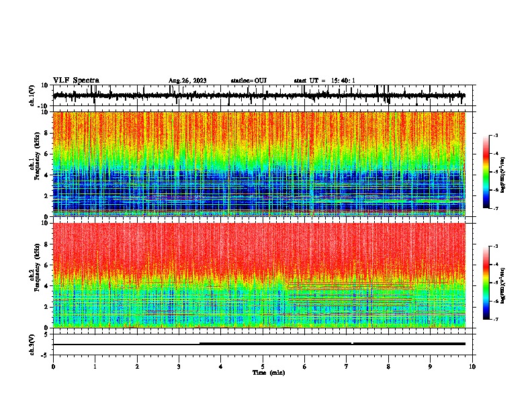The width and height of the screenshot is (532, 411).
Task: Click the ch.1 color bar log(PSD) unit label
Action: click(503, 175)
